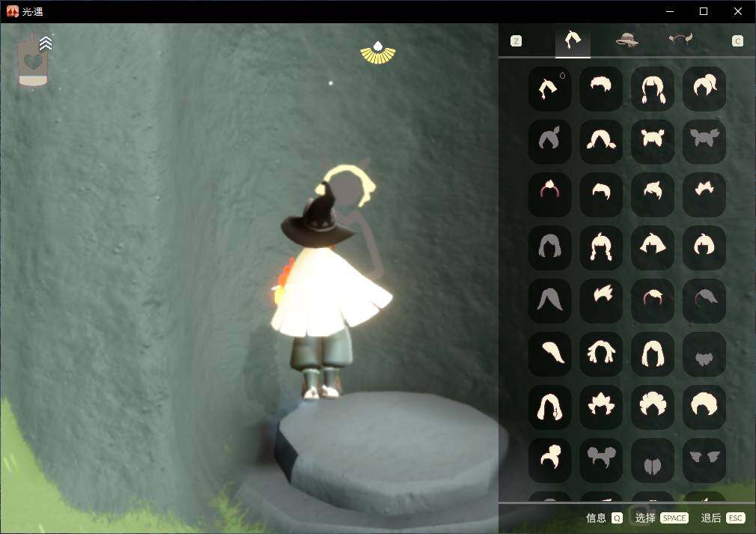Select the locked gray split leaf-shaped item
Screen dimensions: 756x534
pos(653,460)
